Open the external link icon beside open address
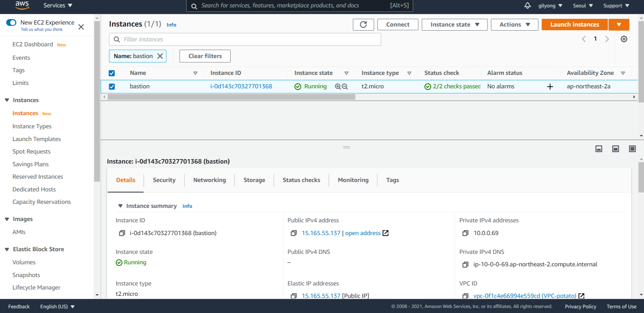 tap(386, 233)
